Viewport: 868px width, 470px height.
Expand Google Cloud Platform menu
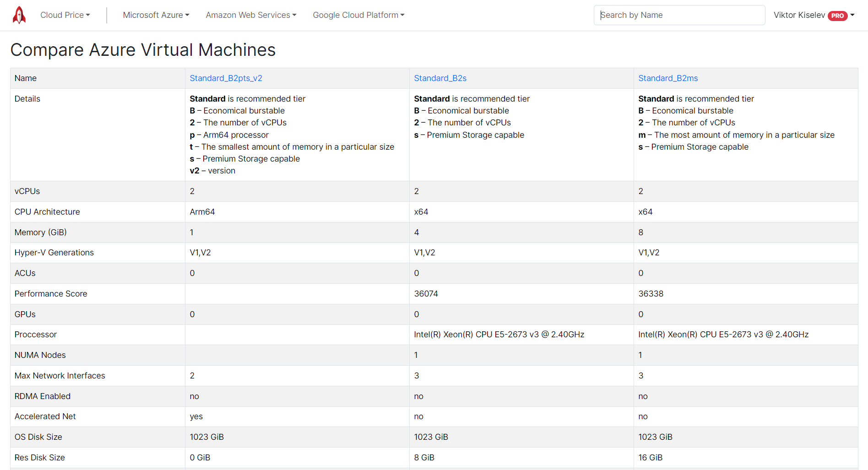358,15
